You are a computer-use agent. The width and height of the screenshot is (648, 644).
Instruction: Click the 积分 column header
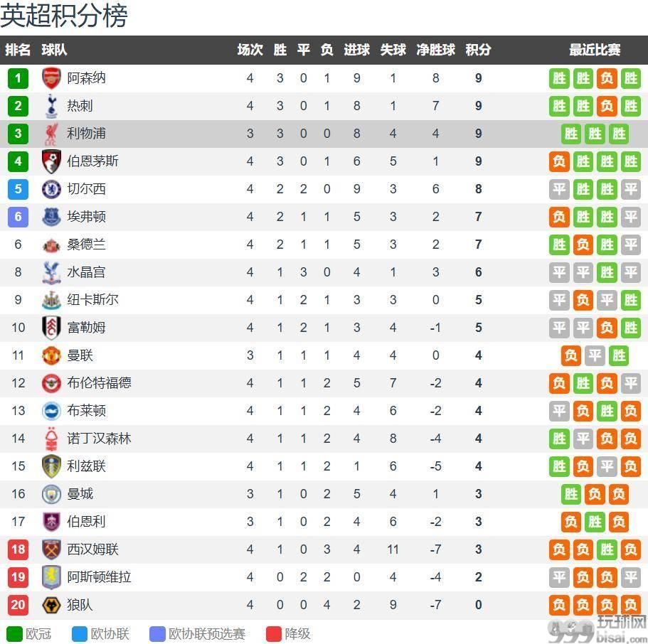click(478, 50)
